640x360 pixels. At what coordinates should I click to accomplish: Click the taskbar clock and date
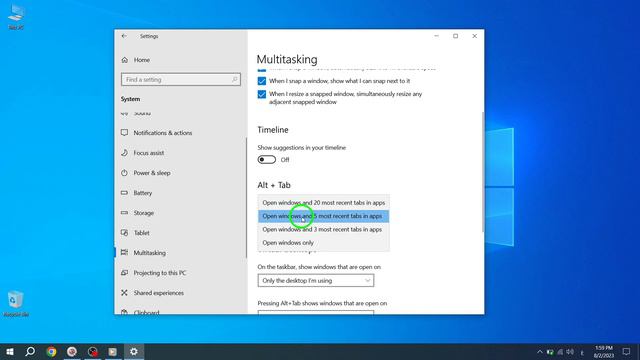coord(604,351)
